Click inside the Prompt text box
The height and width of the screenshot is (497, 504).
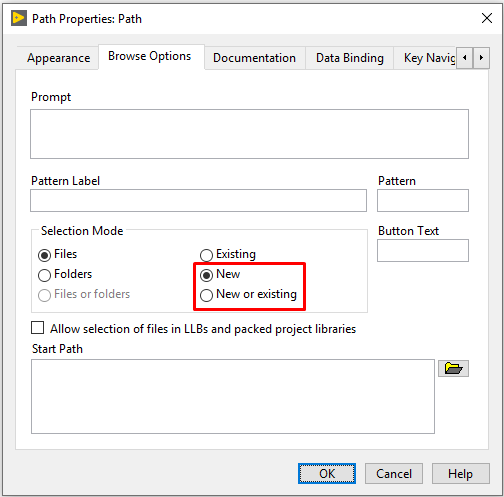tap(249, 134)
